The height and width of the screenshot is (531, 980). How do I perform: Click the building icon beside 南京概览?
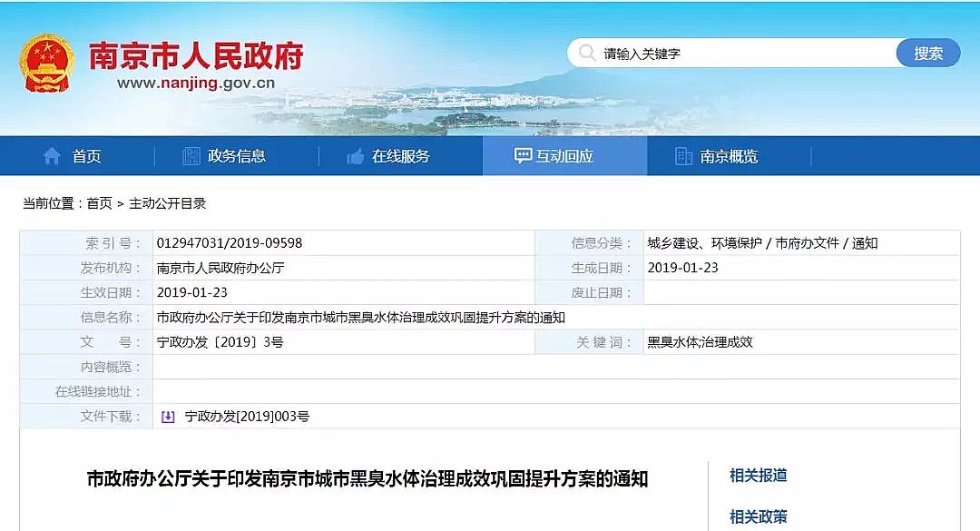682,154
